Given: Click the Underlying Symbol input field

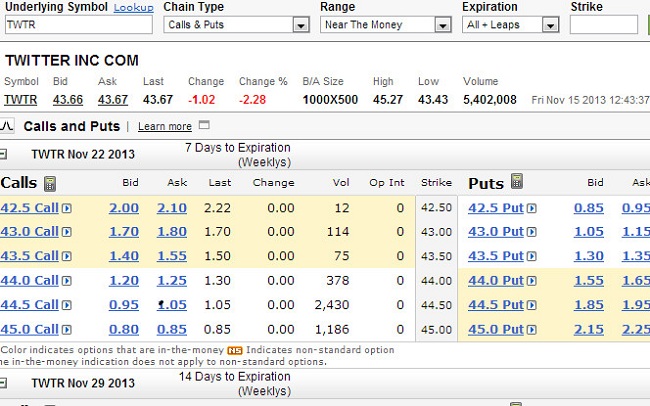Looking at the screenshot, I should (x=79, y=25).
